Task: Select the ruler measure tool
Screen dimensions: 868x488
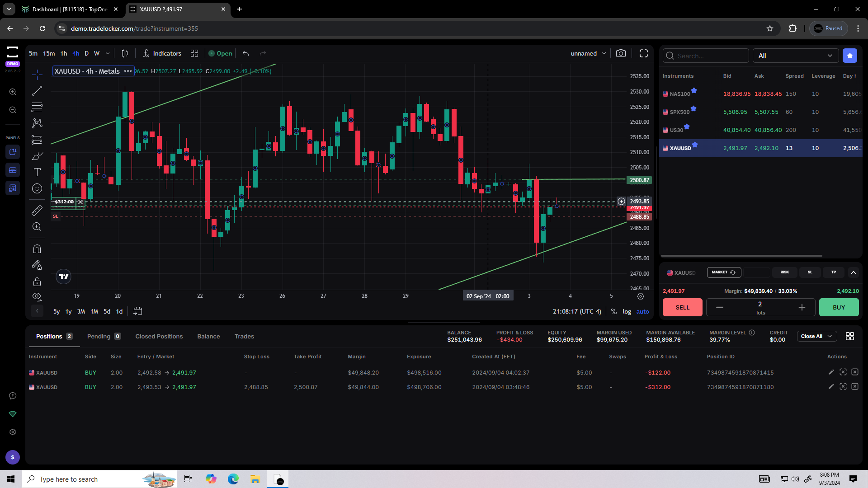Action: click(37, 210)
